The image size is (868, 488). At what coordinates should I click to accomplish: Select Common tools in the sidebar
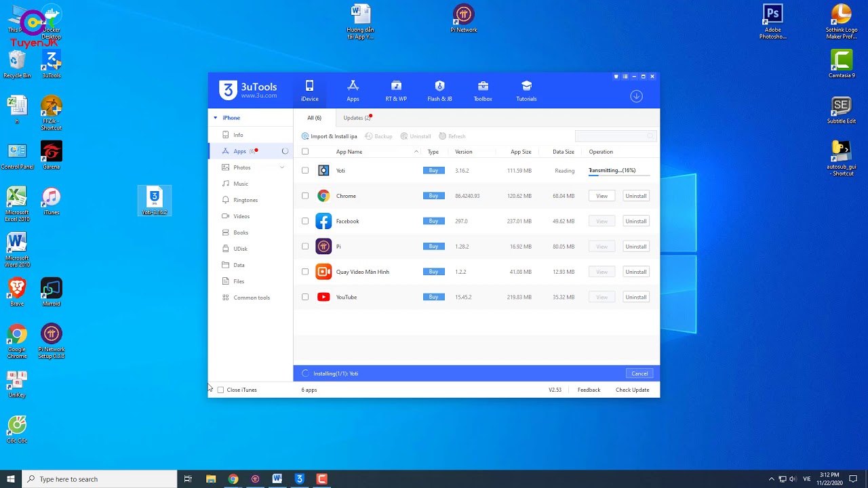point(251,298)
